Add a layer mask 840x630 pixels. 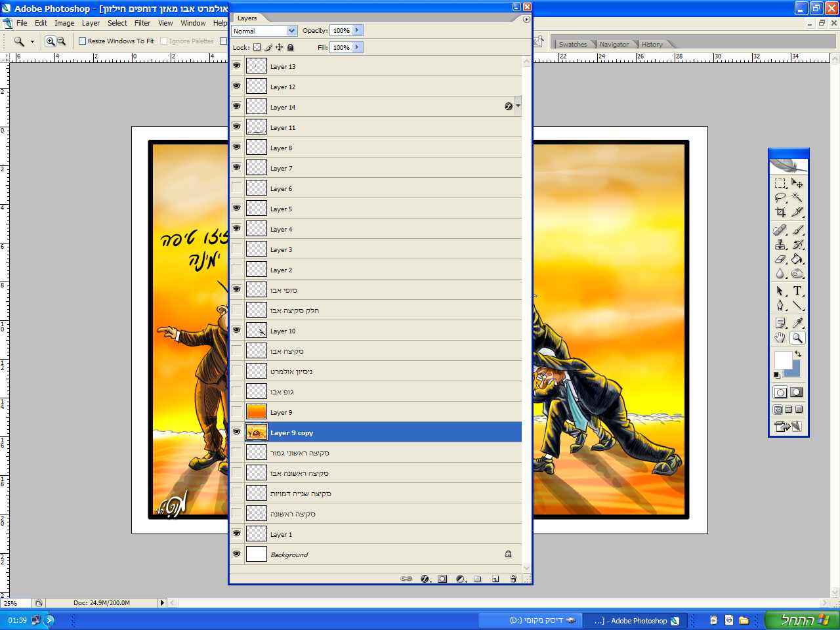[442, 579]
